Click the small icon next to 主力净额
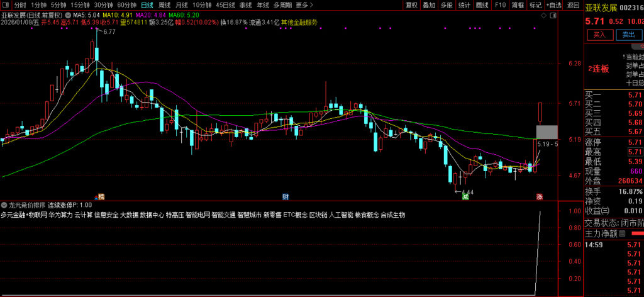Screen dimensions: 644x297 622,233
